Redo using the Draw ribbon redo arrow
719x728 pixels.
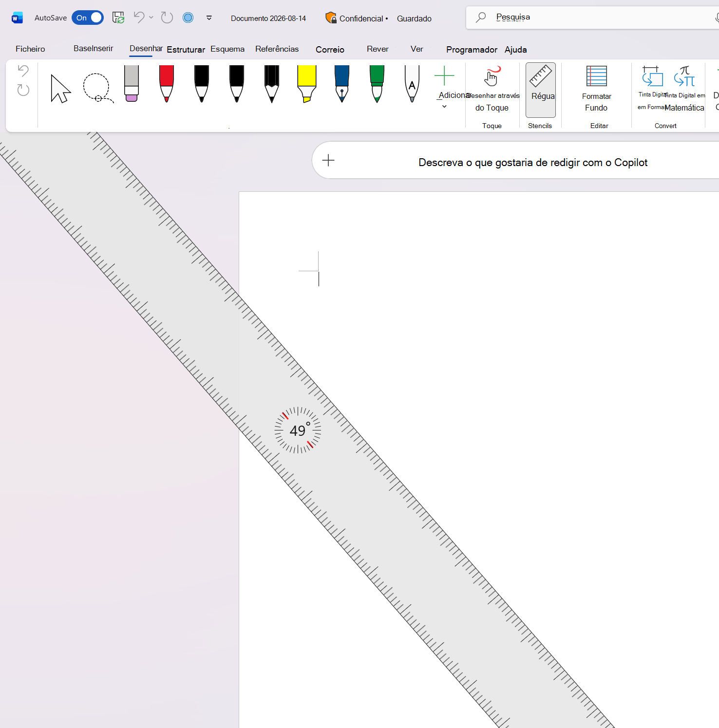coord(23,90)
